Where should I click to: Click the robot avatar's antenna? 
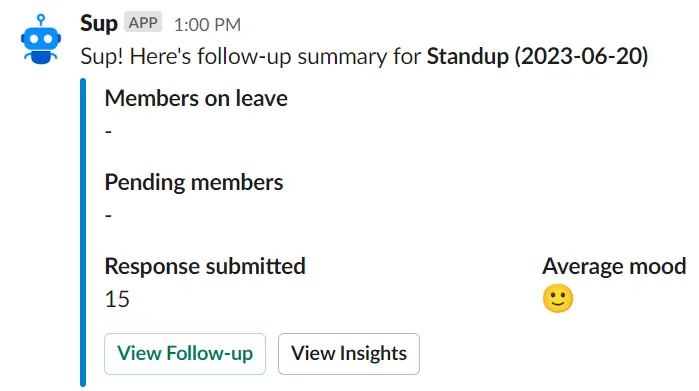[x=41, y=20]
